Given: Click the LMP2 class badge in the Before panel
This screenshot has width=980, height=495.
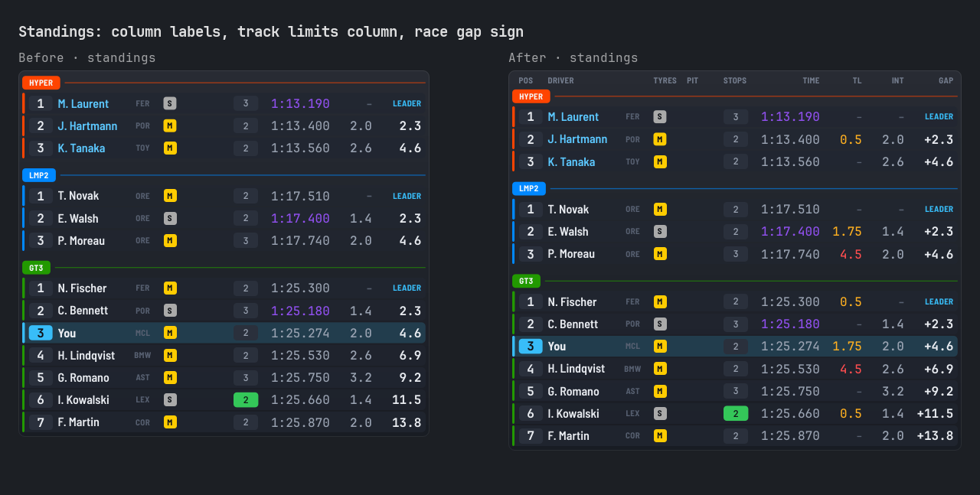Looking at the screenshot, I should pos(39,175).
